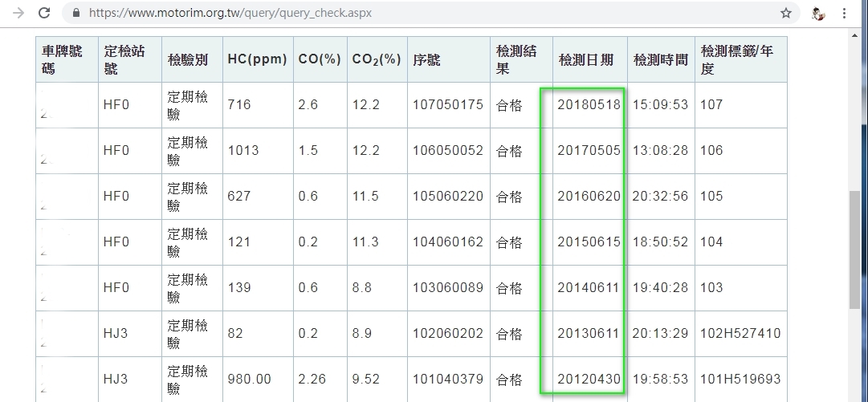Click the CO2(%) column header
This screenshot has height=402, width=868.
(x=377, y=59)
